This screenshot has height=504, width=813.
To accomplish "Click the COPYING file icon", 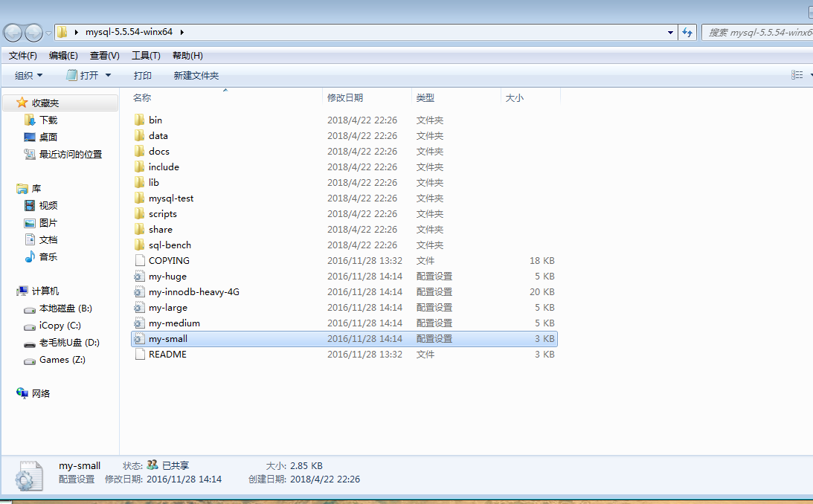I will tap(140, 260).
